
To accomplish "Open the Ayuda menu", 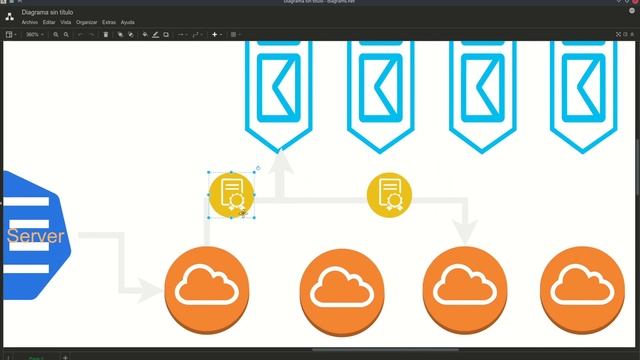I will click(128, 22).
